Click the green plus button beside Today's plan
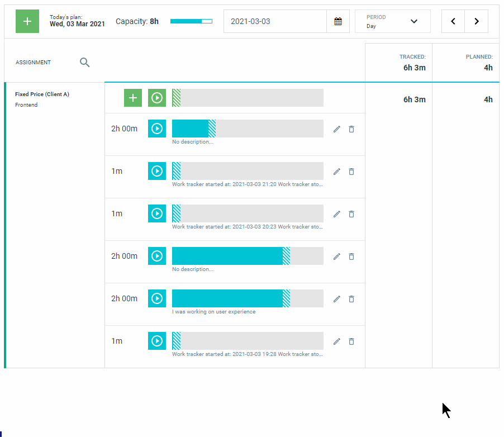 27,21
